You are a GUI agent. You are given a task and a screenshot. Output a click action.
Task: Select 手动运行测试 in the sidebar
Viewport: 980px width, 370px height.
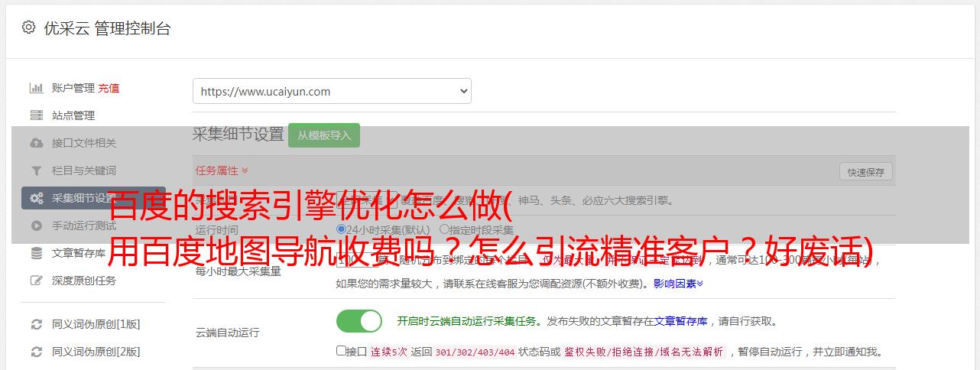click(84, 226)
